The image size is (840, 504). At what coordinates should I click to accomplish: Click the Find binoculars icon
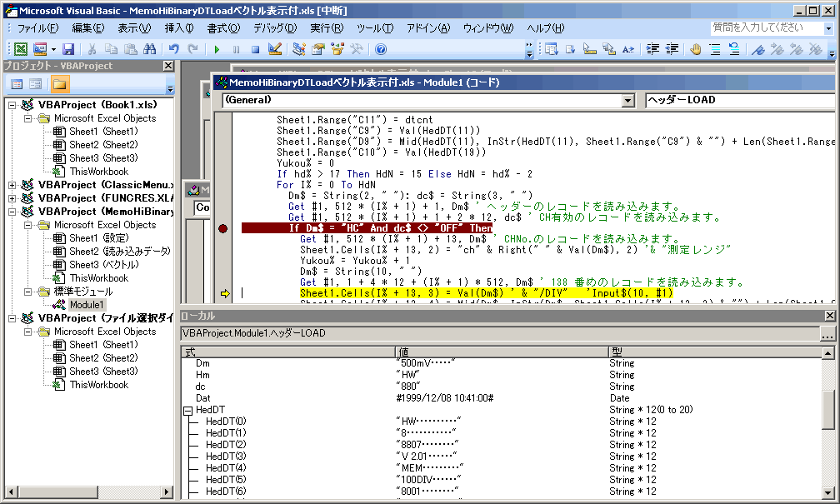pyautogui.click(x=149, y=49)
